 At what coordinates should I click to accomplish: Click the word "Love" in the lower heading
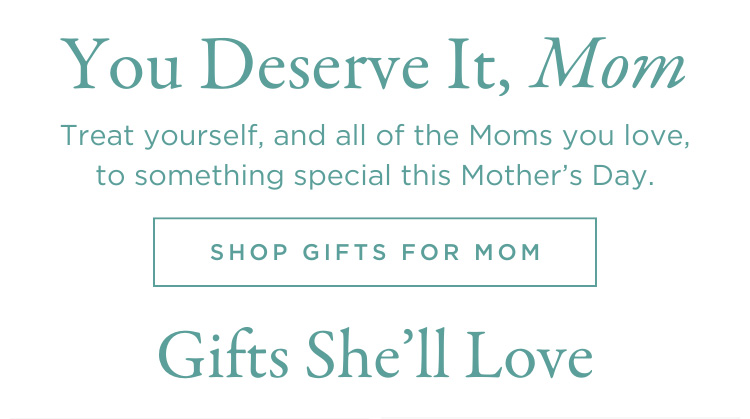[529, 355]
